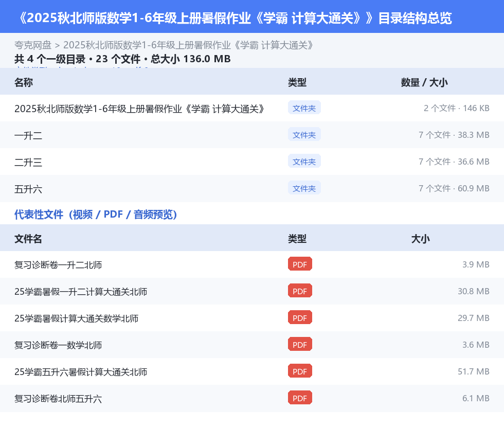
Task: Click the 文件夹 badge in the 一升二 row
Action: (304, 135)
